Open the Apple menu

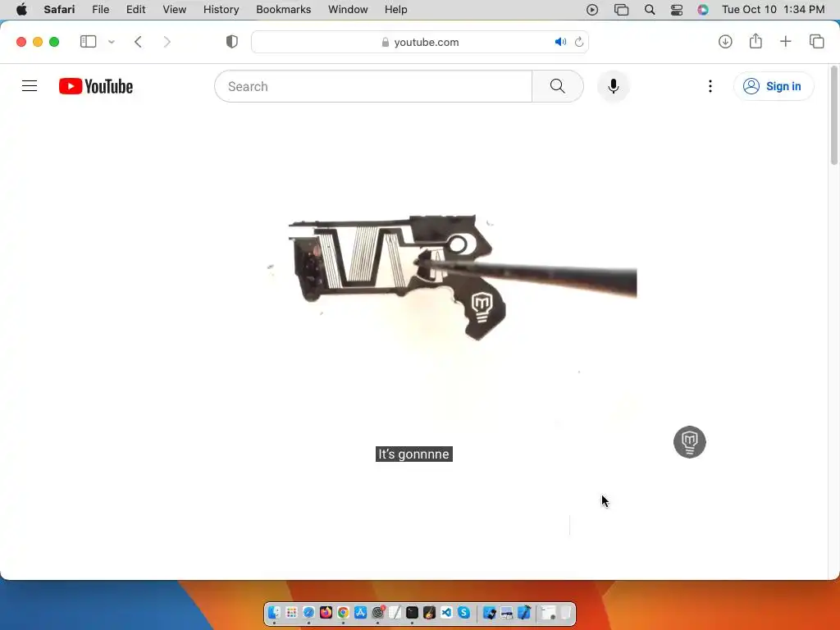pyautogui.click(x=21, y=9)
